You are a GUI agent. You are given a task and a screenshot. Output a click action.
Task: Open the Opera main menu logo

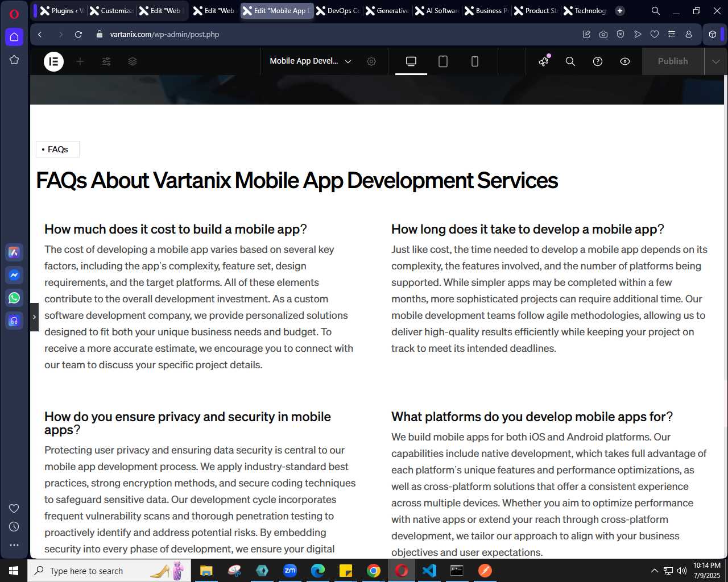point(14,14)
